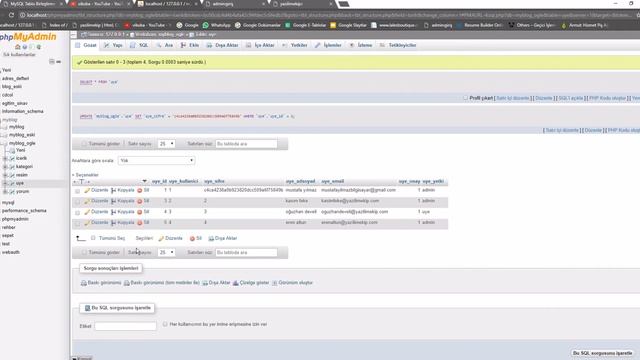The image size is (640, 360).
Task: Click Görünüm oluştur icon
Action: click(x=275, y=283)
